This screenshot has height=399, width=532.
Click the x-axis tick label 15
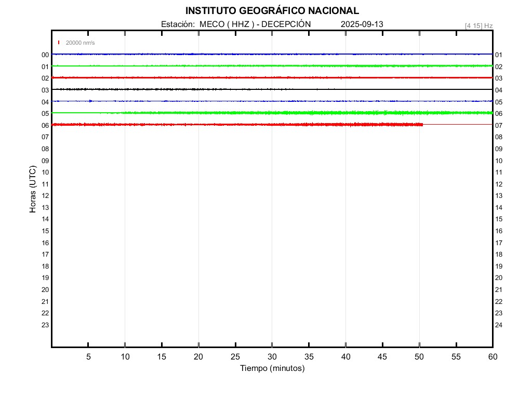[x=162, y=357]
